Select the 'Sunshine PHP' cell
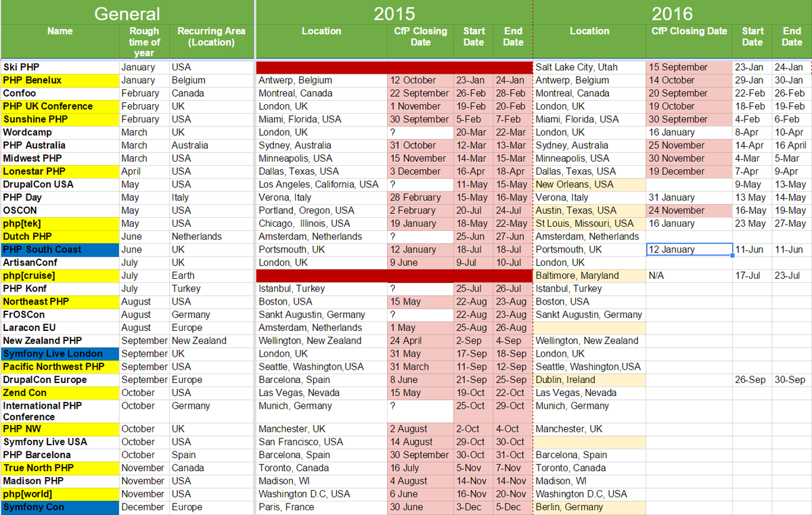Image resolution: width=812 pixels, height=515 pixels. pyautogui.click(x=60, y=119)
